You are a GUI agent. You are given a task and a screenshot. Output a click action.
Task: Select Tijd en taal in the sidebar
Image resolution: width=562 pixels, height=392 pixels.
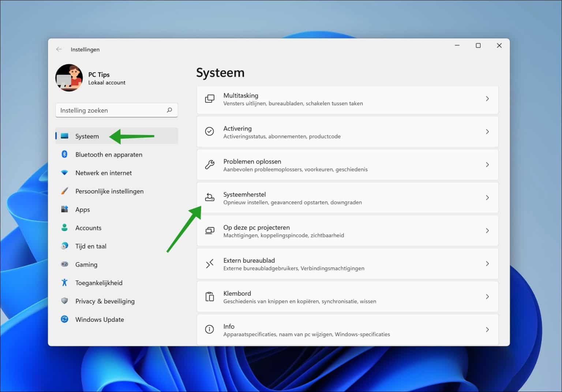(90, 246)
